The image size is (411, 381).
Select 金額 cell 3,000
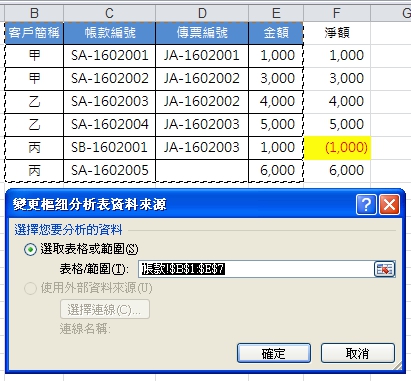coord(276,79)
